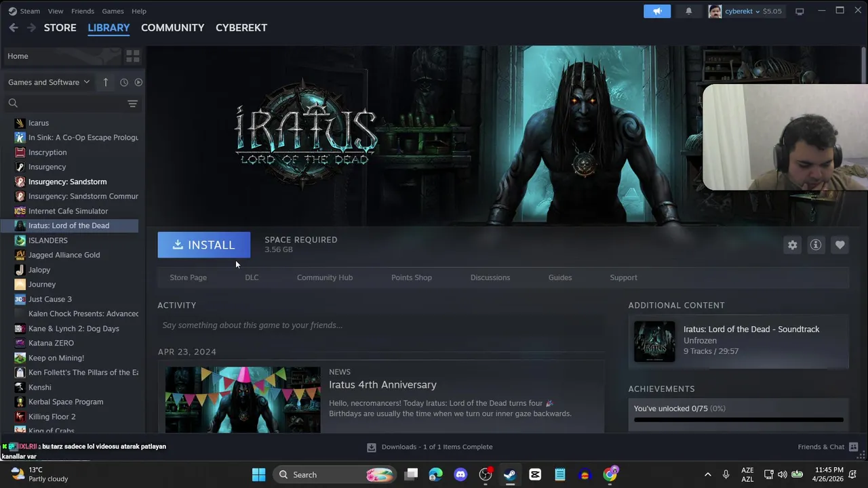Select Kerbal Space Program in library

tap(66, 402)
